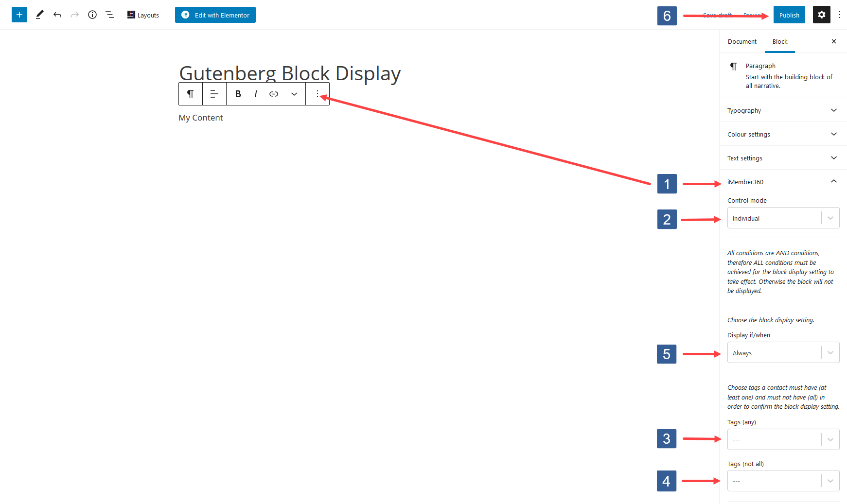Screen dimensions: 847x504
Task: Apply Italic formatting in block toolbar
Action: (x=256, y=94)
